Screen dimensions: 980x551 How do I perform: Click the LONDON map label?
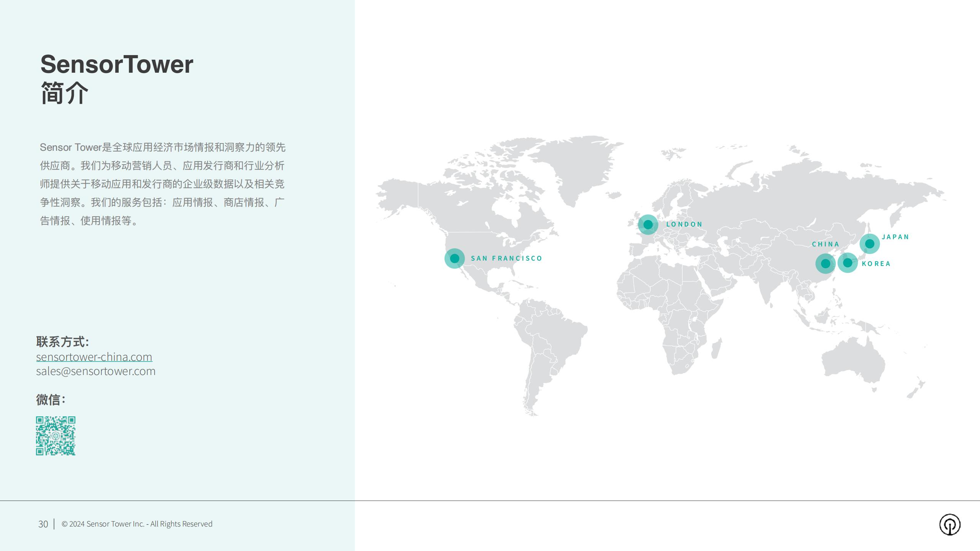click(x=684, y=224)
